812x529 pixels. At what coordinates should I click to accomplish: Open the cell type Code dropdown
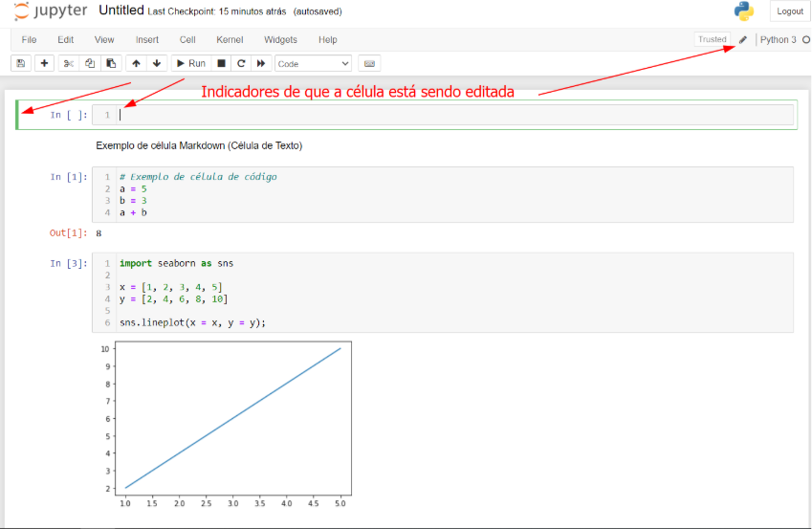[x=313, y=64]
